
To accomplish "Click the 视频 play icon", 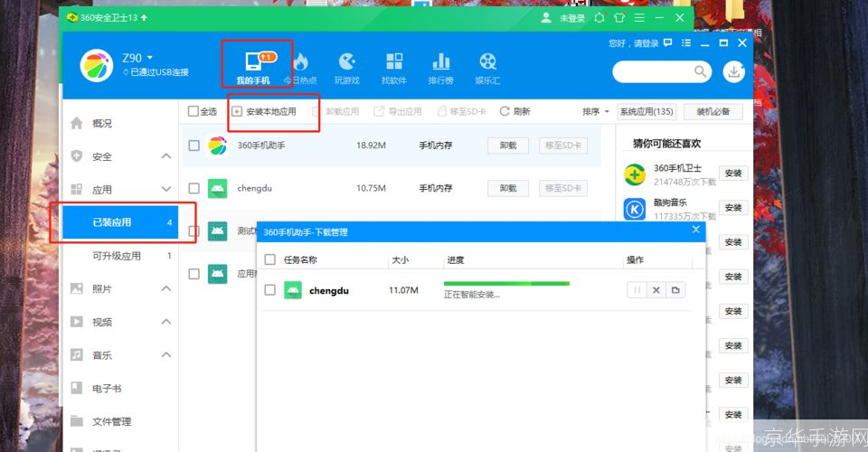I will [x=77, y=322].
